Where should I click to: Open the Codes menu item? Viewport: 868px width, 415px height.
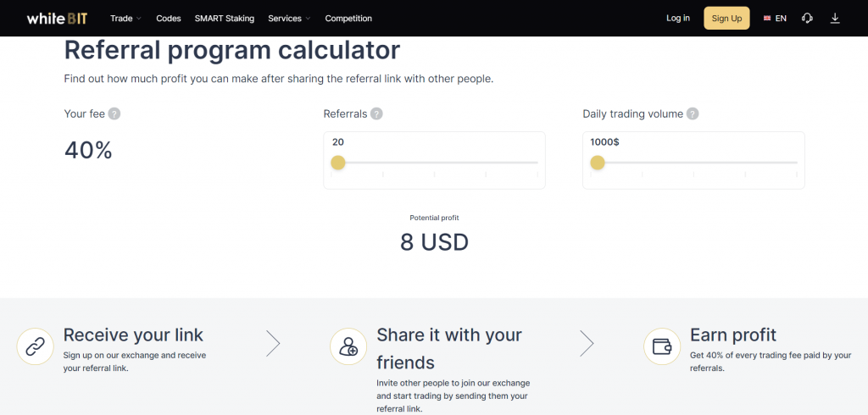(x=169, y=19)
